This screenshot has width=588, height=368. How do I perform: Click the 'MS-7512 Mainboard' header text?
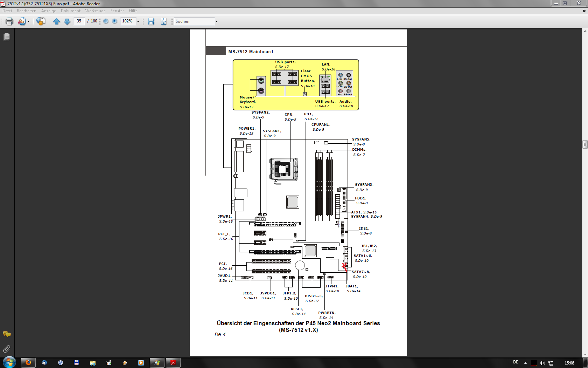(x=251, y=52)
